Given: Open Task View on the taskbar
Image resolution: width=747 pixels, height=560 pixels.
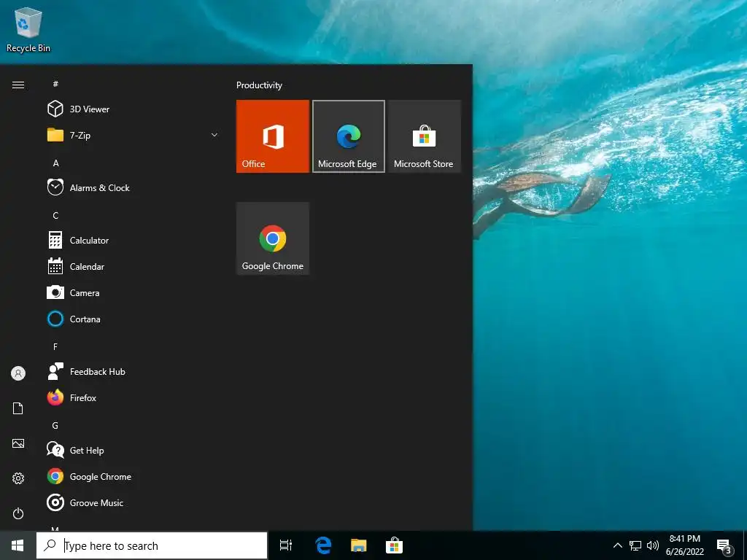Looking at the screenshot, I should [x=286, y=545].
